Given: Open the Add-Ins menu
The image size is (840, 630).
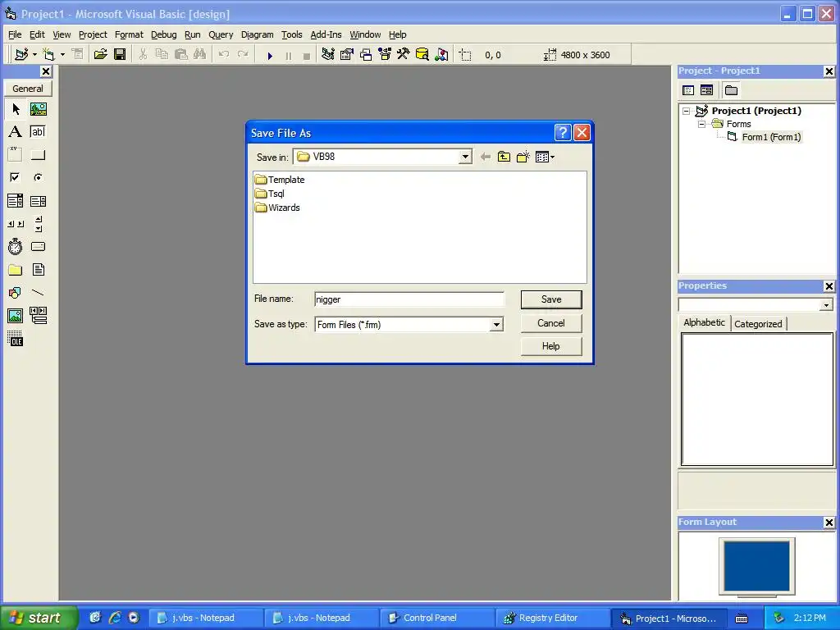Looking at the screenshot, I should (x=326, y=34).
